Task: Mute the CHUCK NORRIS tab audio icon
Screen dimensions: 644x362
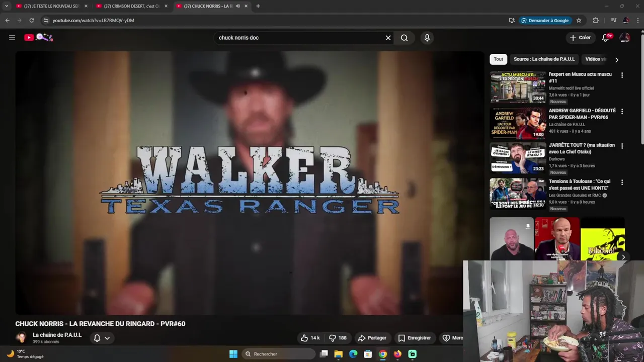Action: pyautogui.click(x=238, y=6)
